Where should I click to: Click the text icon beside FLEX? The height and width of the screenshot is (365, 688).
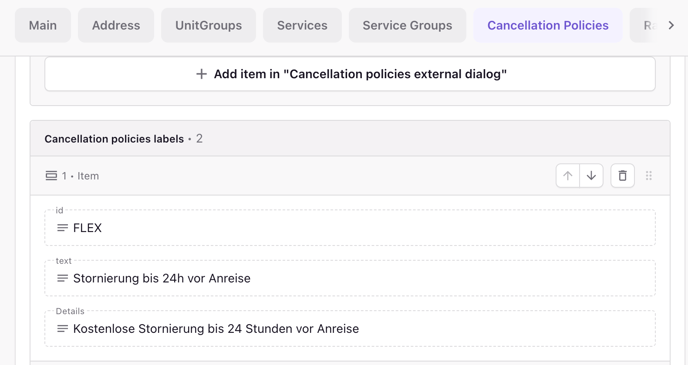click(63, 228)
